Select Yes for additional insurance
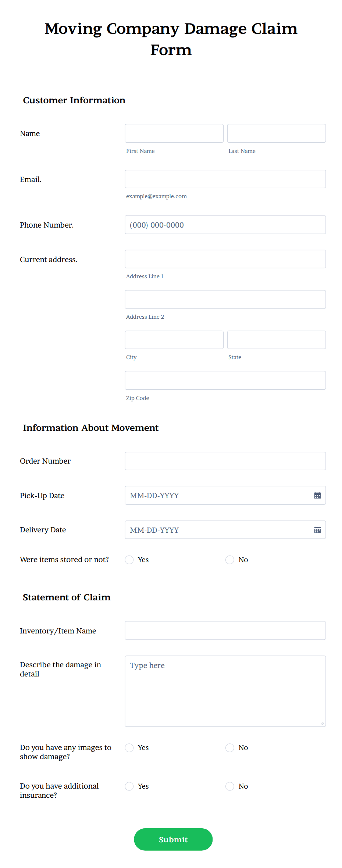 [129, 786]
